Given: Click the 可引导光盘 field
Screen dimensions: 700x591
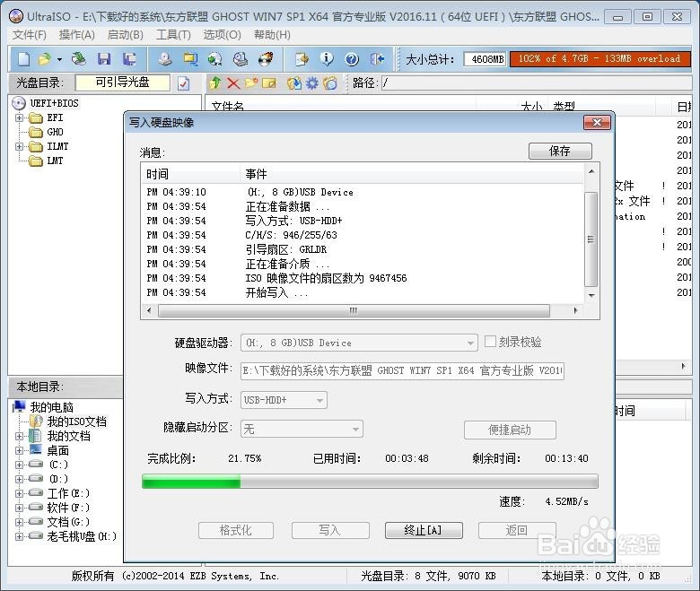Looking at the screenshot, I should point(123,83).
